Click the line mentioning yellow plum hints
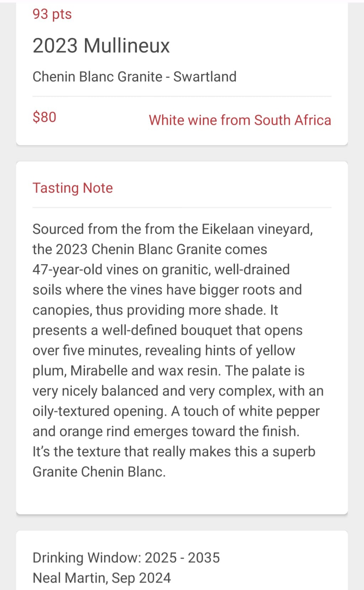 tap(164, 351)
